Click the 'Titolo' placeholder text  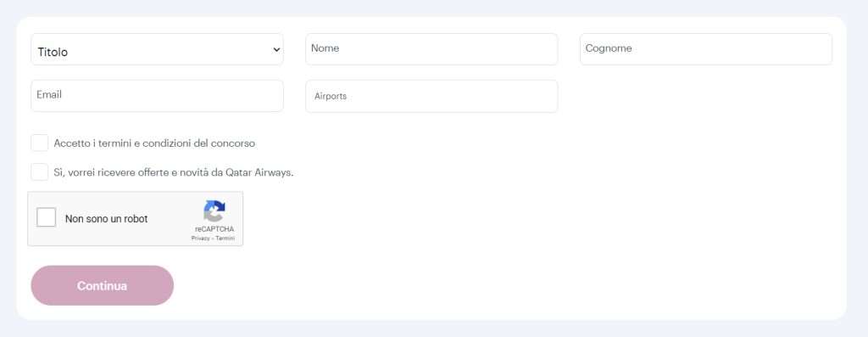pyautogui.click(x=53, y=52)
